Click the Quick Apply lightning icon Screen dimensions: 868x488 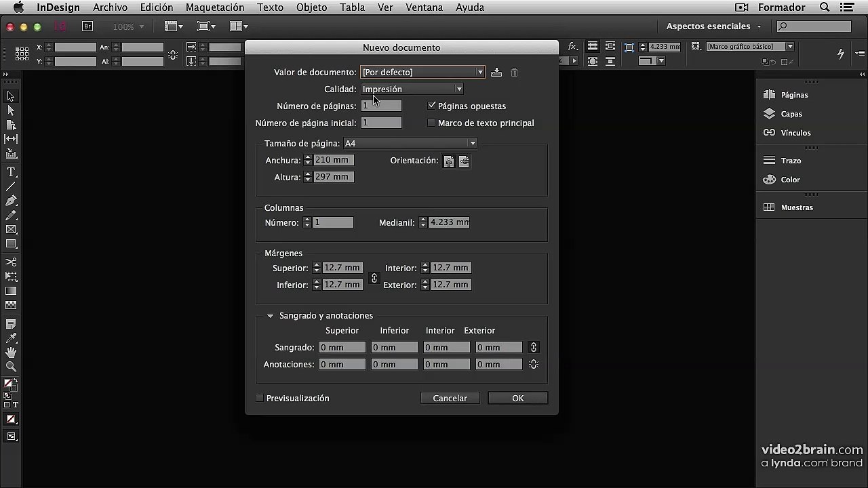pos(841,54)
